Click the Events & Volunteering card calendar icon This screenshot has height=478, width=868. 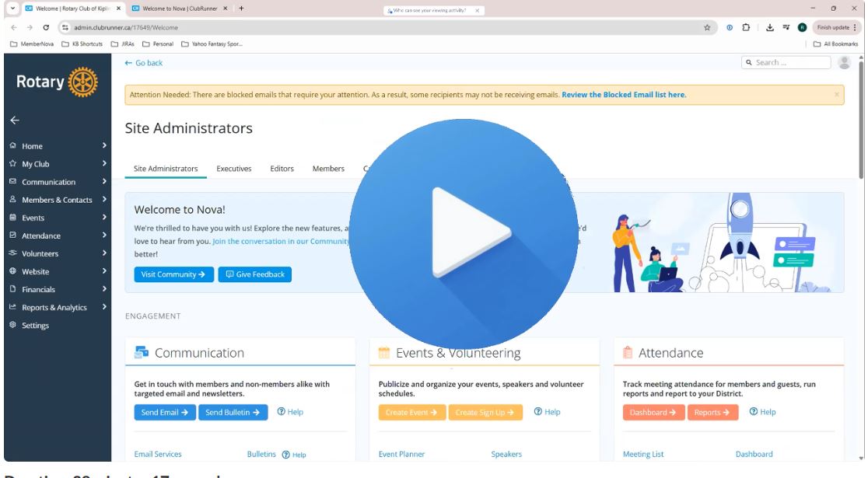point(383,352)
